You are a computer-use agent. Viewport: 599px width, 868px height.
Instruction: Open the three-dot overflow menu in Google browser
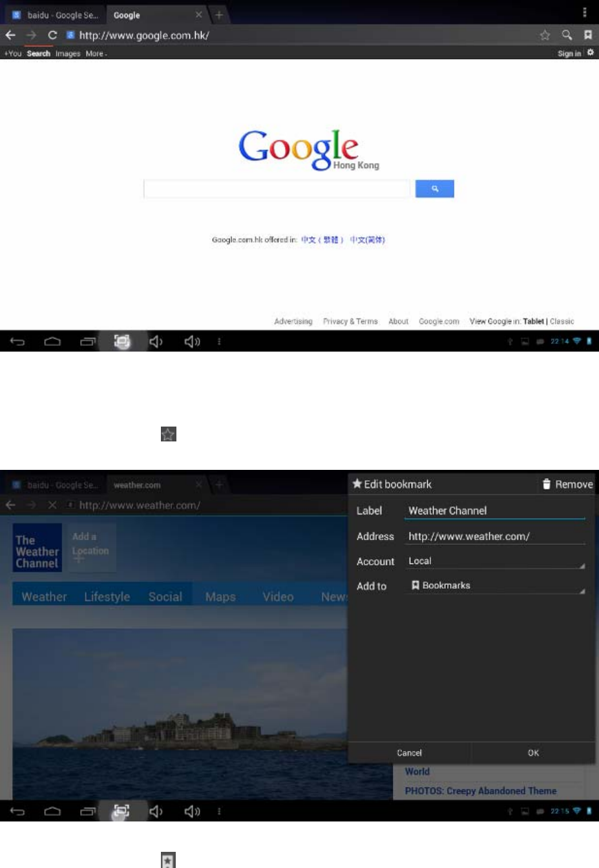585,12
